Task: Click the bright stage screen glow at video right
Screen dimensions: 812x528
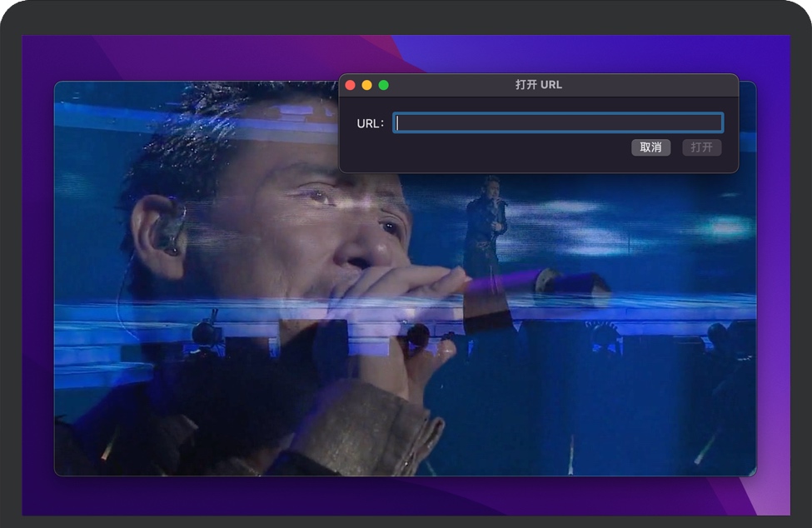Action: [x=720, y=226]
